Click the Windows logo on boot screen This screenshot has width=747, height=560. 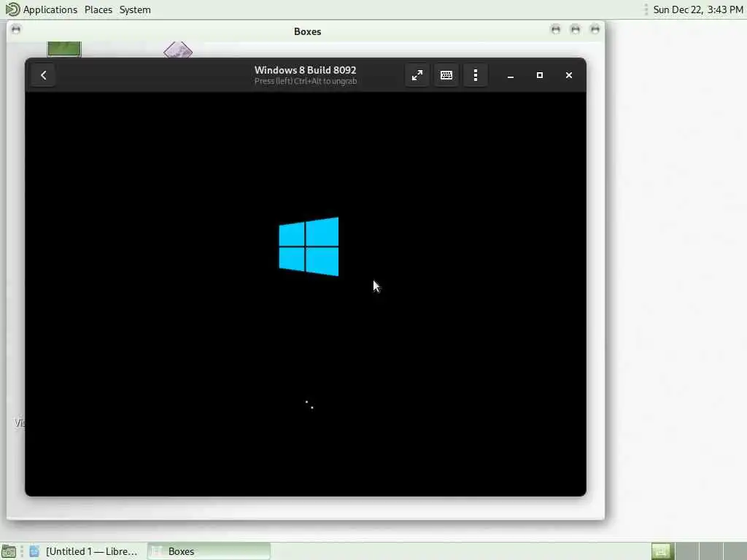(309, 246)
